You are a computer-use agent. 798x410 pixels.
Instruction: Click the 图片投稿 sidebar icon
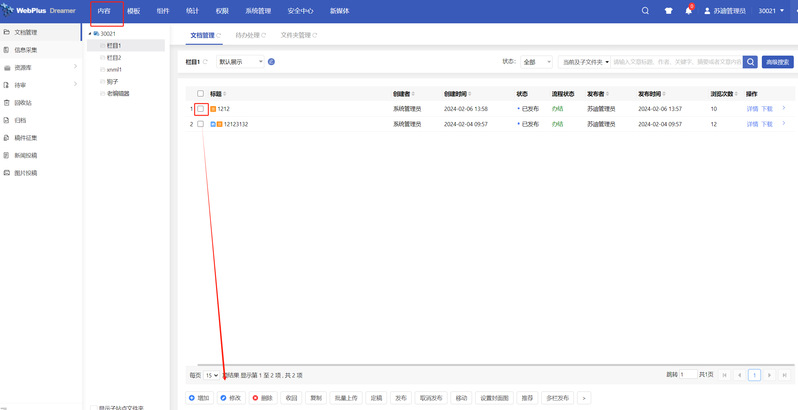(x=7, y=173)
